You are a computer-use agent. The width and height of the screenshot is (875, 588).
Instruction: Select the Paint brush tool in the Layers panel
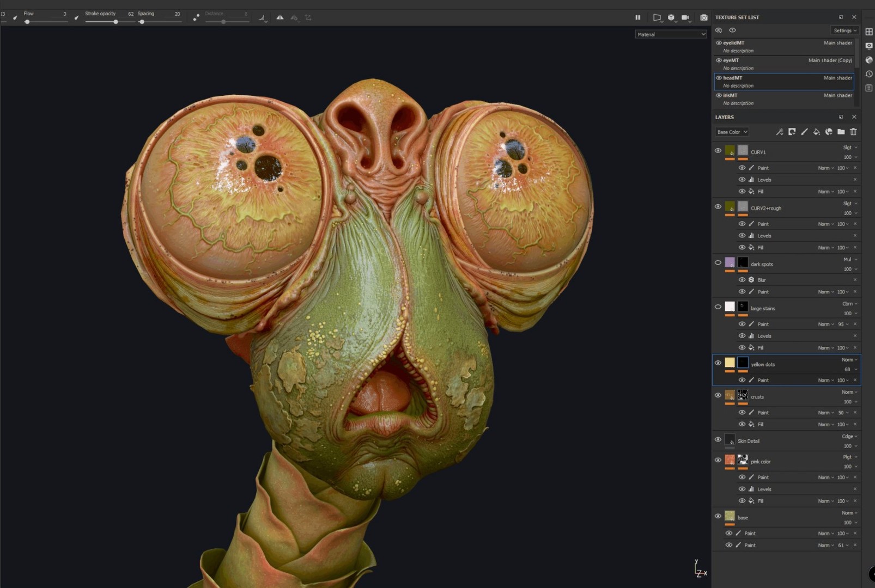[x=804, y=131]
